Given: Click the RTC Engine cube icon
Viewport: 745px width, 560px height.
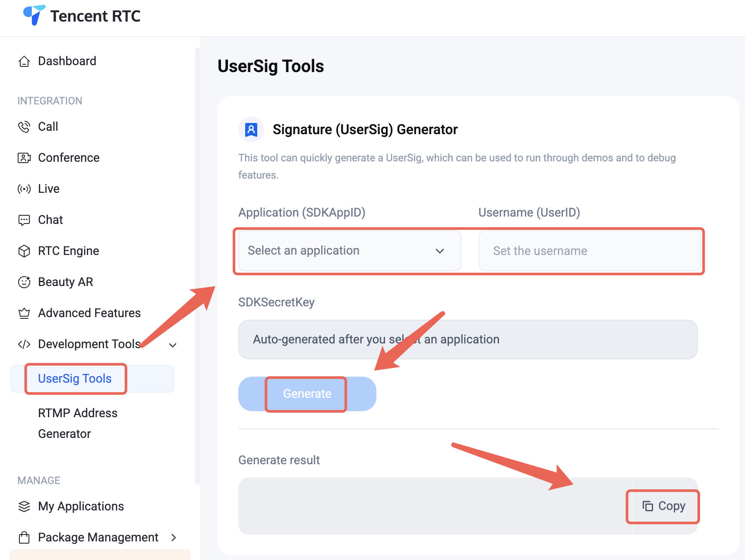Looking at the screenshot, I should [24, 251].
